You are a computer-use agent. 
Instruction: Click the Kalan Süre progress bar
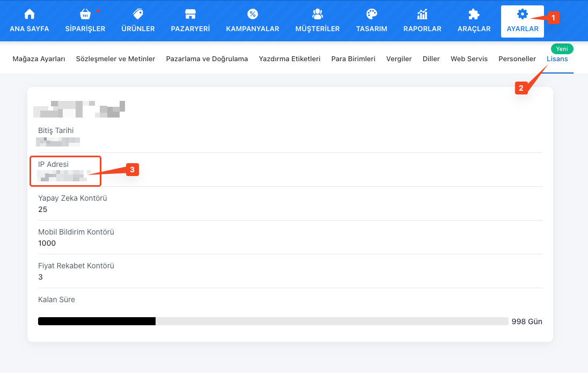coord(273,321)
